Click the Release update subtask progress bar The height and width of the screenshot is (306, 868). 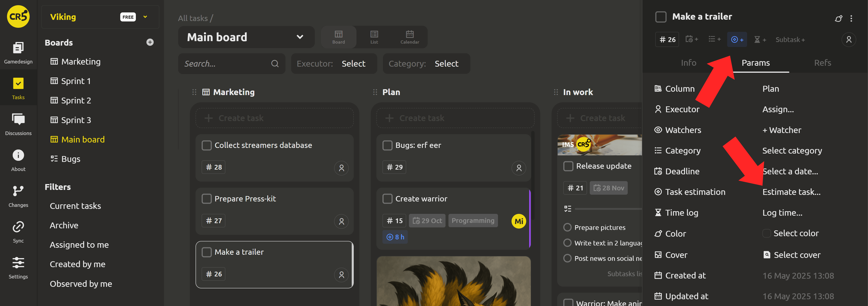coord(608,209)
